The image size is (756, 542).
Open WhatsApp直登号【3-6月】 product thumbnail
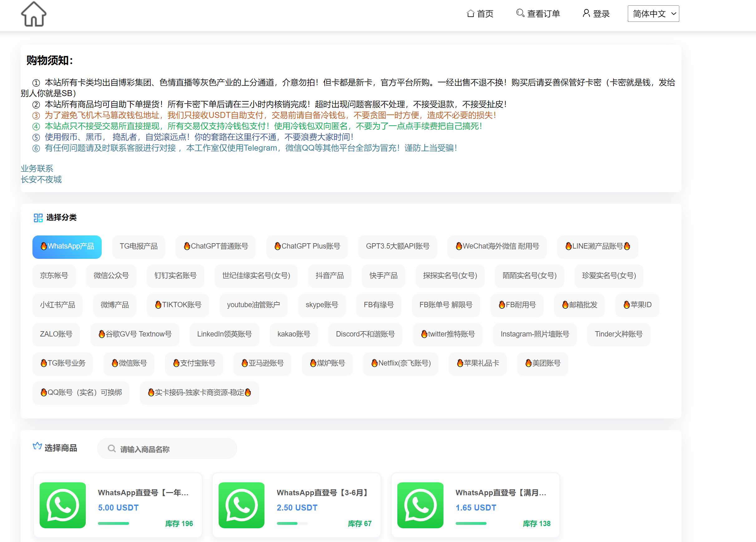pos(241,505)
